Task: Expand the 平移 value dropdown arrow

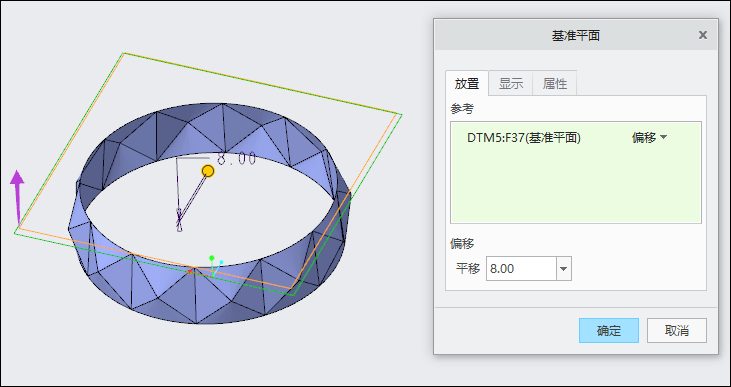Action: (564, 269)
